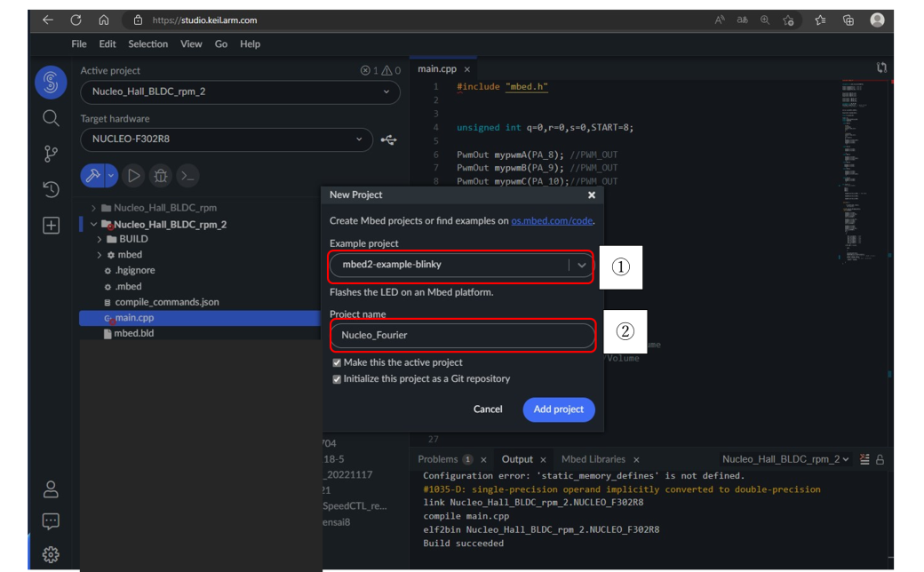Collapse the Nucleo_Hall_BLDC_rpm_2 project tree

[x=93, y=224]
